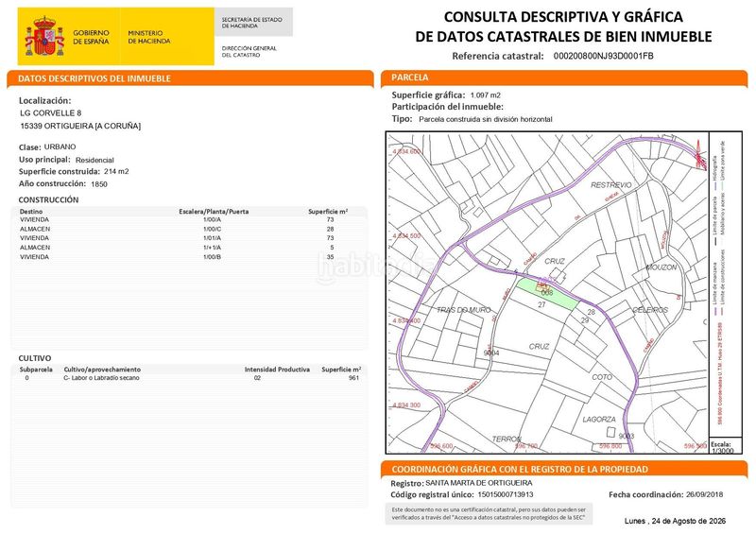This screenshot has width=756, height=534.
Task: Click the Subparcela column header
Action: 36,370
